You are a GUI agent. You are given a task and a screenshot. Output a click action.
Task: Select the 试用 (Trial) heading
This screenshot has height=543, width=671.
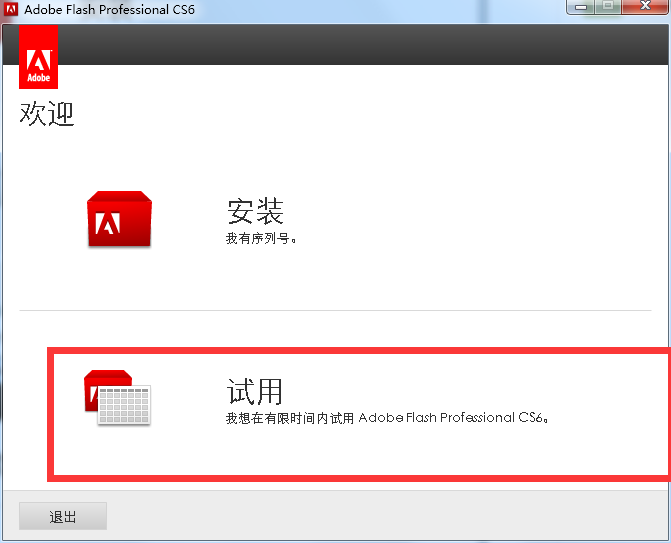pos(255,391)
